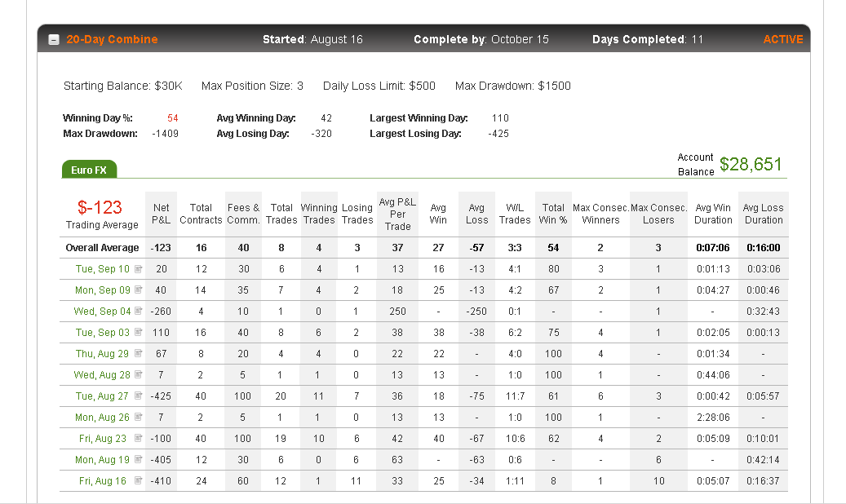Open notes icon beside Tue, Sep 03

pos(139,332)
